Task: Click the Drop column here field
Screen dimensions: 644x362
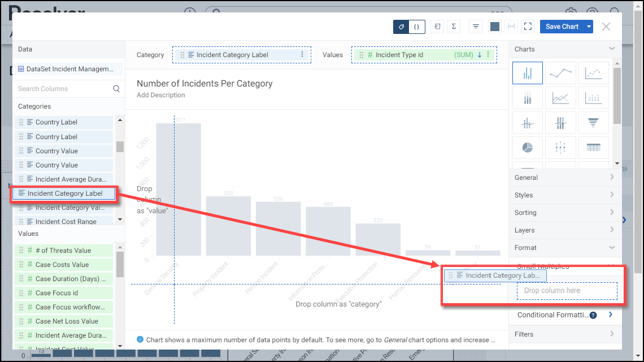Action: pyautogui.click(x=567, y=290)
